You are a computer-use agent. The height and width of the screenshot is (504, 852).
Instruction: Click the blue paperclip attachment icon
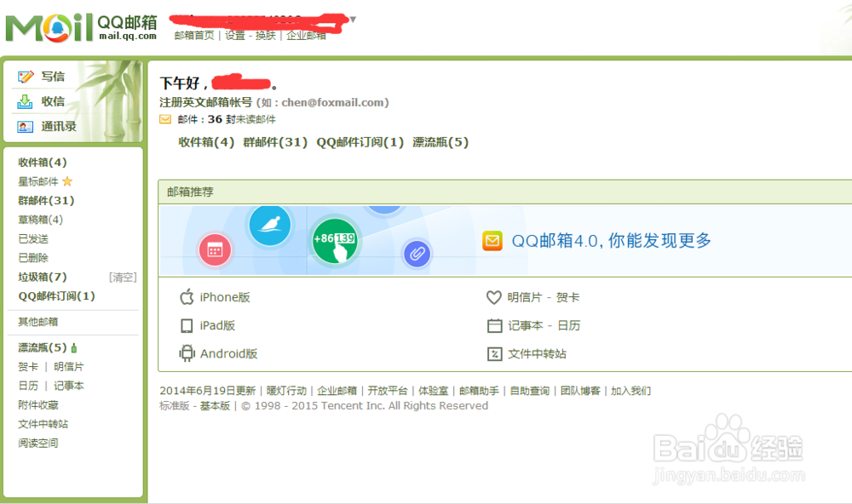(417, 253)
